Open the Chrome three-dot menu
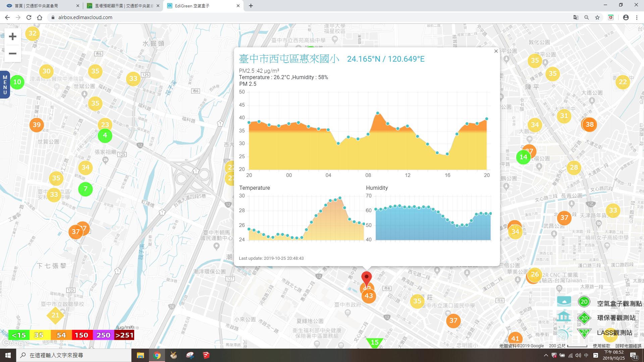The image size is (644, 362). pos(637,17)
